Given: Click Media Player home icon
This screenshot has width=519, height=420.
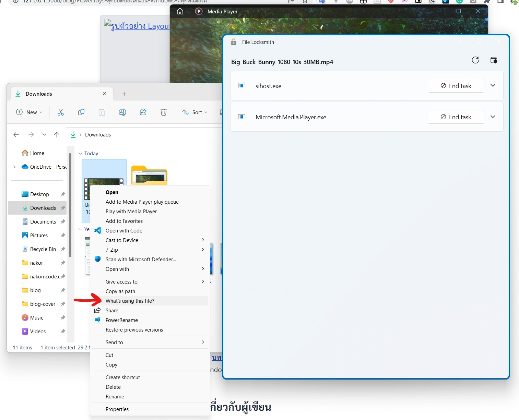Looking at the screenshot, I should [180, 11].
